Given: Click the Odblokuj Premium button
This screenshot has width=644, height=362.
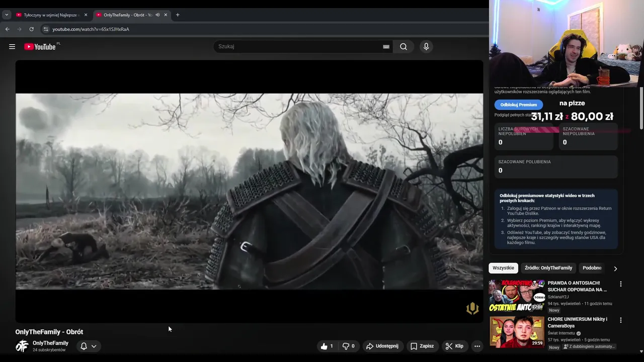Looking at the screenshot, I should 519,105.
